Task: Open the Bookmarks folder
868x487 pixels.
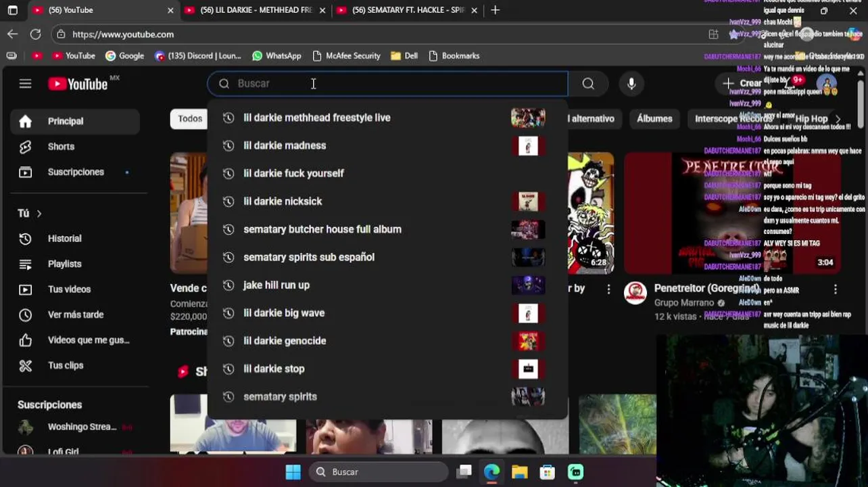Action: [454, 55]
